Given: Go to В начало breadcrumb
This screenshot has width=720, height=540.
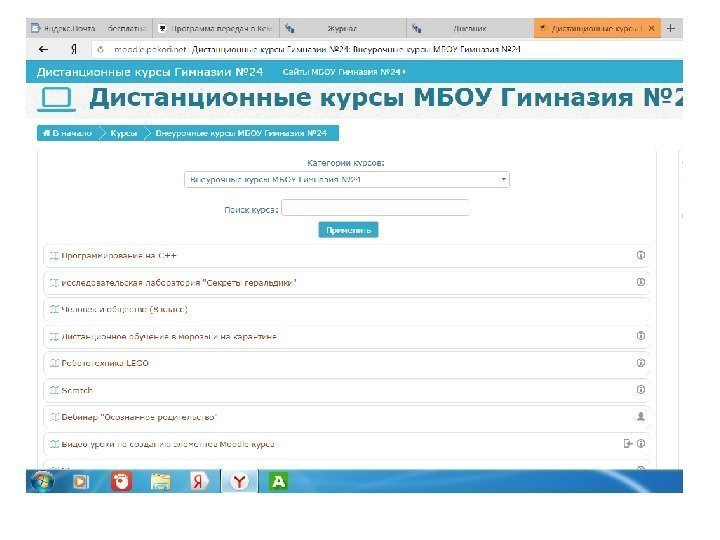Looking at the screenshot, I should pyautogui.click(x=67, y=133).
